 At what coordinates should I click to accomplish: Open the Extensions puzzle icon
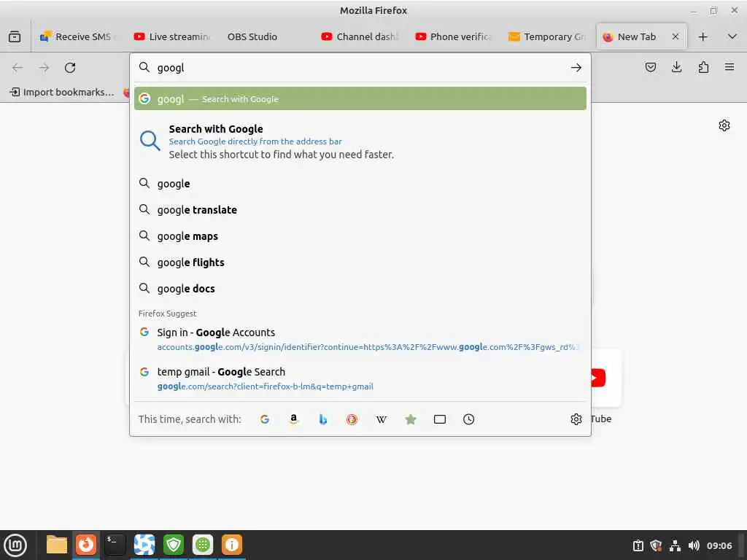(x=703, y=67)
